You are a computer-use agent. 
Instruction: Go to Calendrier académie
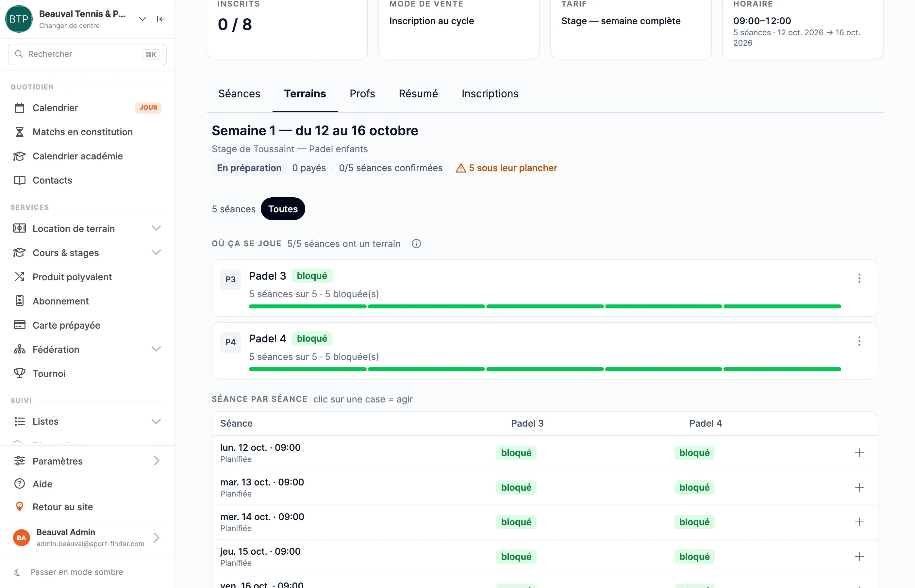tap(87, 156)
